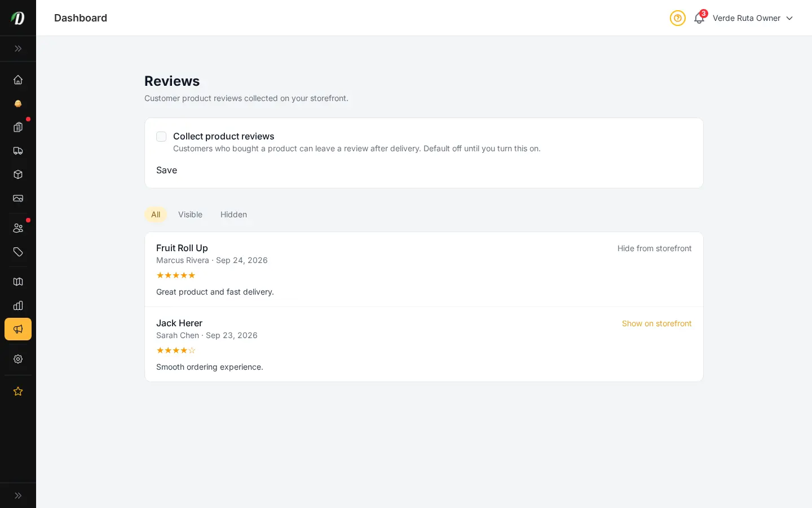Click 'Marcus Rivera · Sep 24, 2026' text

(212, 260)
